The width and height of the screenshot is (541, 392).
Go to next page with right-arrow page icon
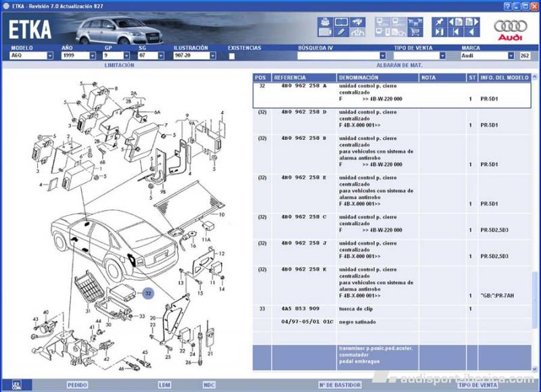[472, 22]
